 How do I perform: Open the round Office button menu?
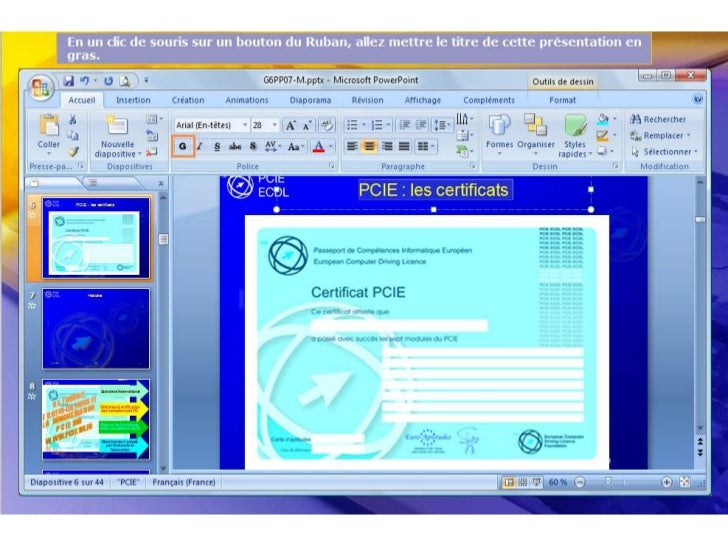click(x=40, y=87)
